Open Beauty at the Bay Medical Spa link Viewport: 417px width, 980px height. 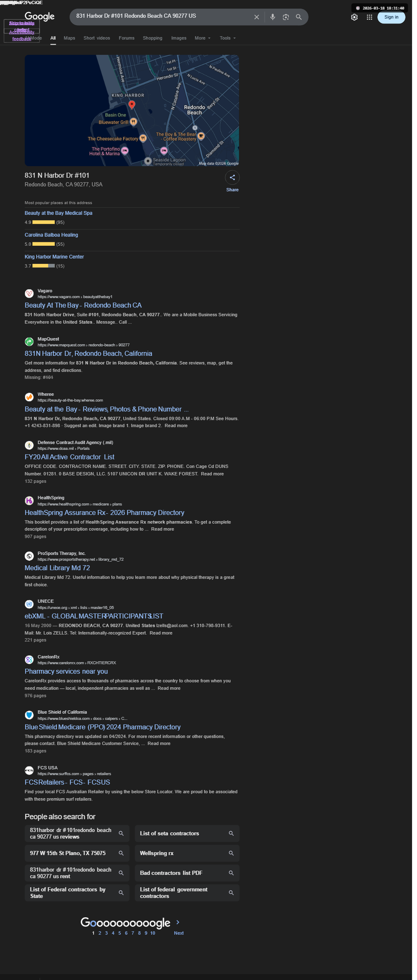pos(59,213)
